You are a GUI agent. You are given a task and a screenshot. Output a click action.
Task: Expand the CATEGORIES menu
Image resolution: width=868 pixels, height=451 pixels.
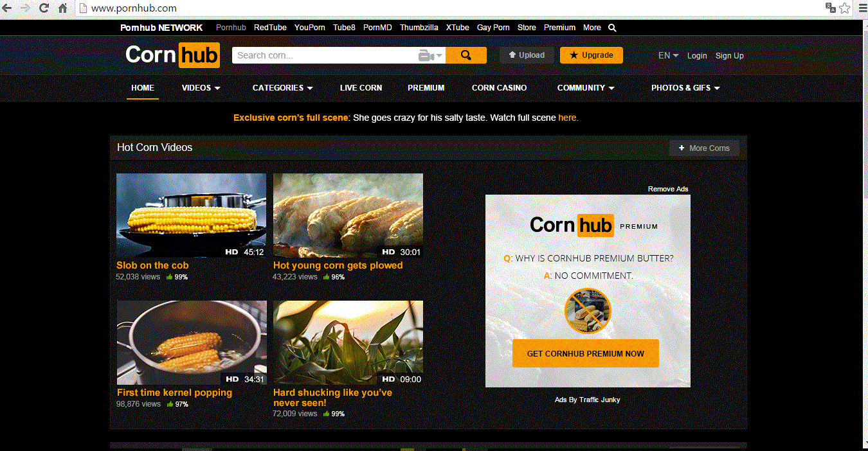click(x=283, y=88)
